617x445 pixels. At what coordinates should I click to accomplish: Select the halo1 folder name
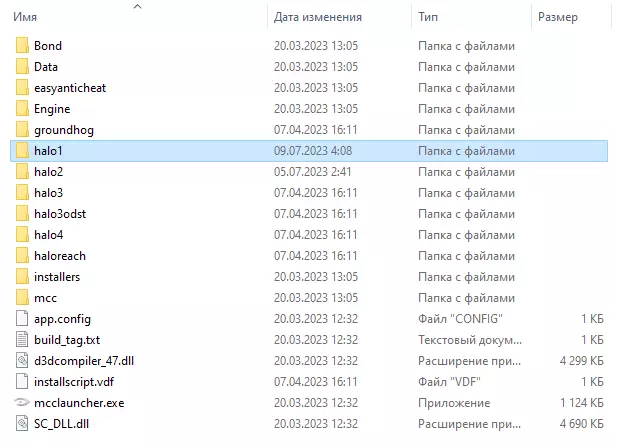[48, 151]
